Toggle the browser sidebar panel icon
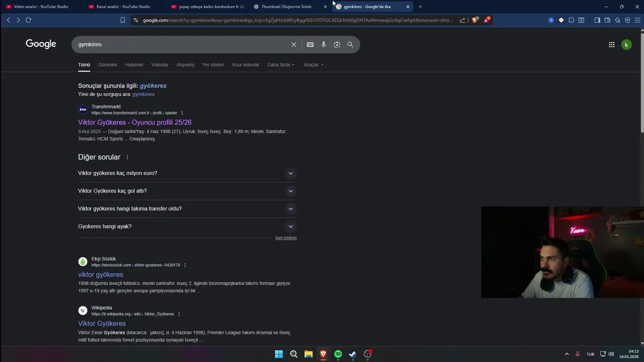The image size is (644, 362). pyautogui.click(x=597, y=20)
